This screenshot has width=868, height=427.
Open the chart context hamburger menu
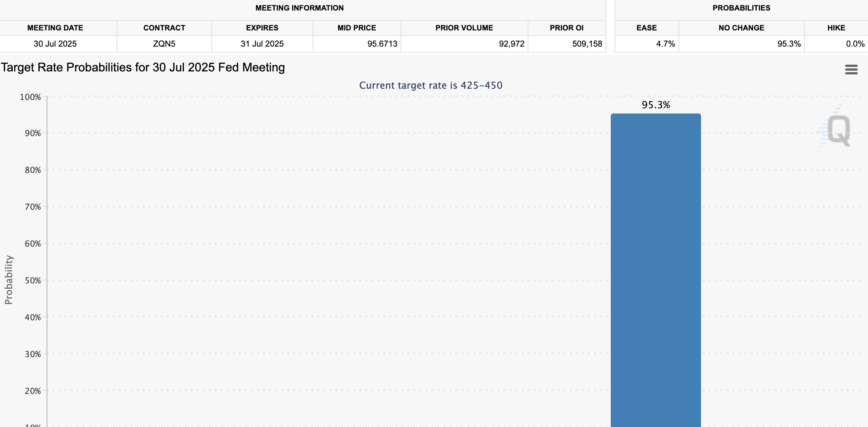click(851, 70)
